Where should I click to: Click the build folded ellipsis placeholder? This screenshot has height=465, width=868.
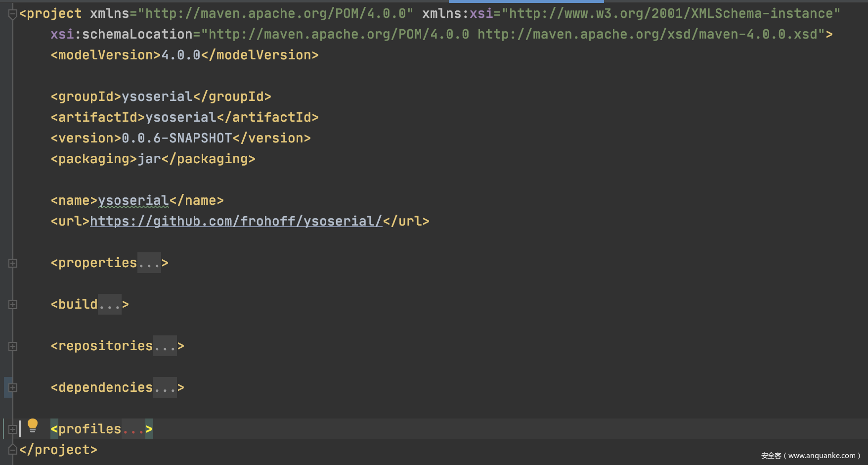(110, 305)
